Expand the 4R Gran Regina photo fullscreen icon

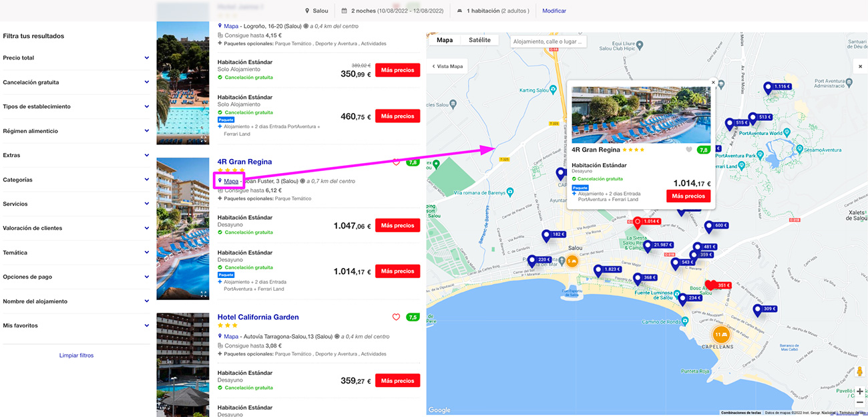point(204,294)
